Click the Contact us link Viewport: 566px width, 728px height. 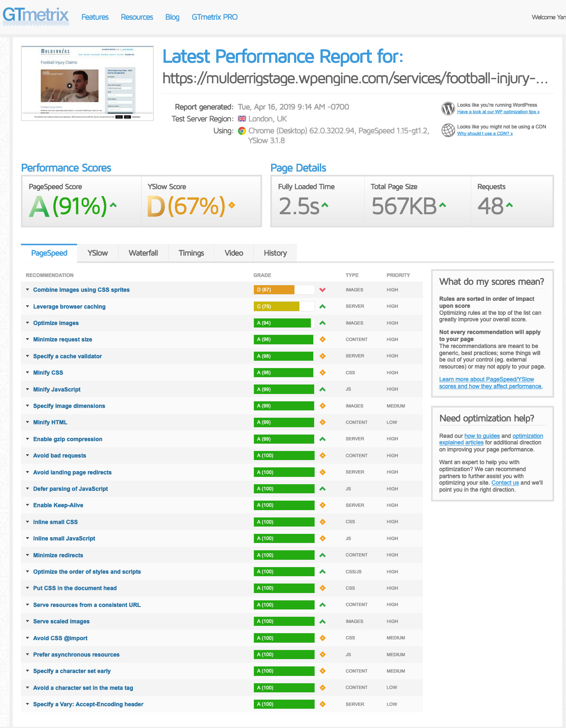[505, 483]
